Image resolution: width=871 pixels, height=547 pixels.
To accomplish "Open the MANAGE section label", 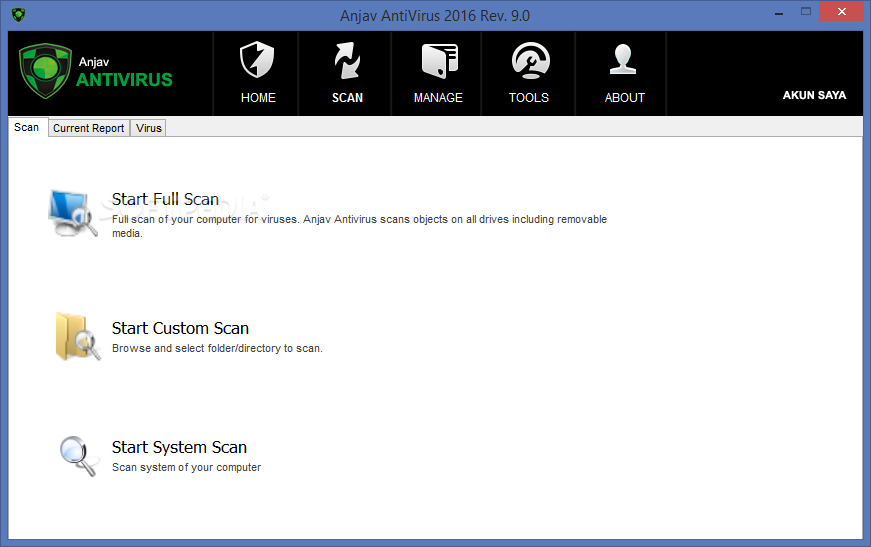I will click(x=438, y=98).
